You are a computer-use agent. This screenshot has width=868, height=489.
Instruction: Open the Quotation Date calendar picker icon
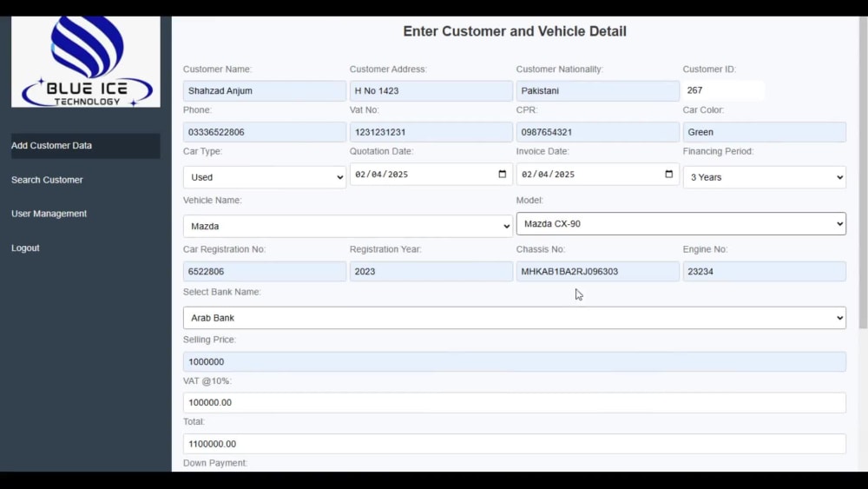[502, 174]
